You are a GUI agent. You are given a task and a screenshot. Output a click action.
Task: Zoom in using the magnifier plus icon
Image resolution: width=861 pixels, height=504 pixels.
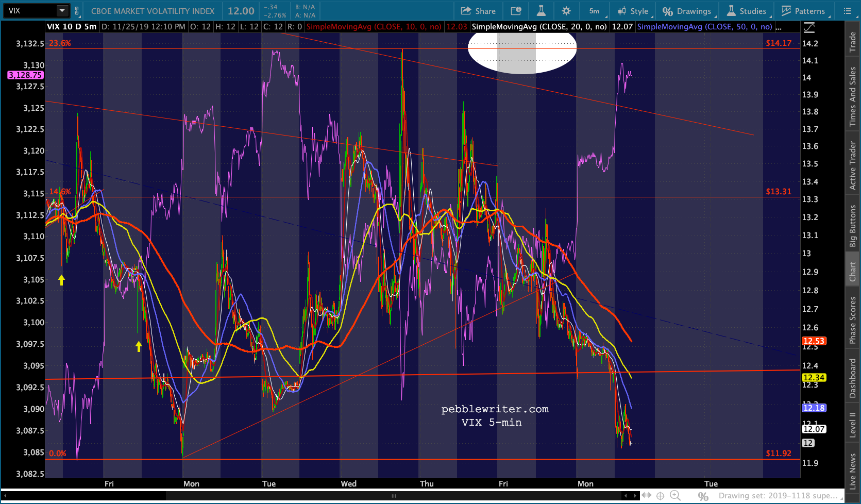[674, 496]
